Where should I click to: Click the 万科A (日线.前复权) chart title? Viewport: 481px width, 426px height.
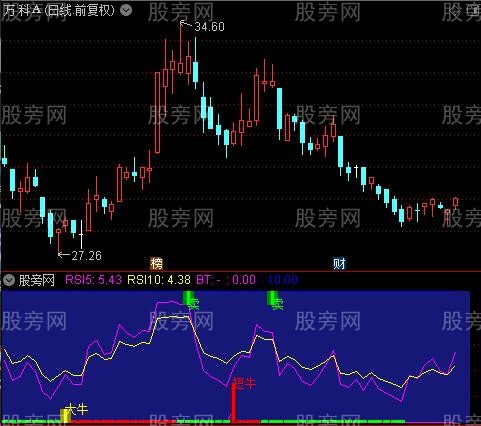tap(58, 10)
